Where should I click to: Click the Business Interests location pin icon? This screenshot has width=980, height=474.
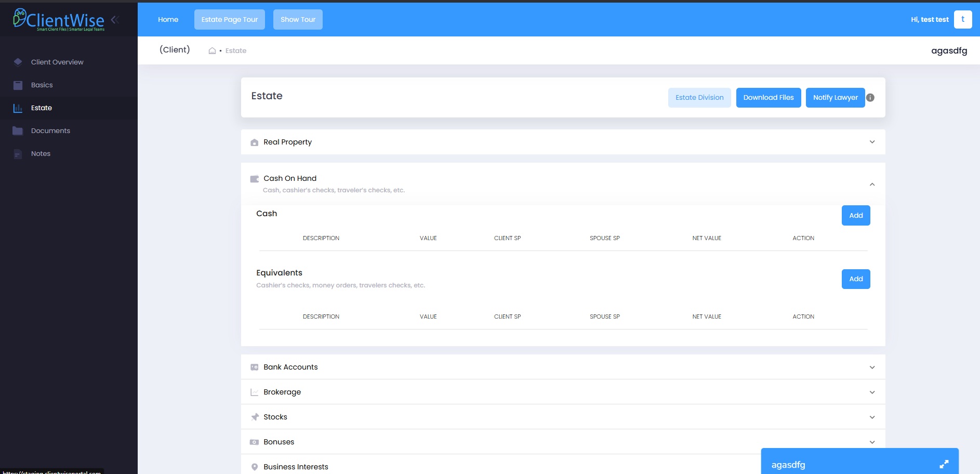coord(255,467)
